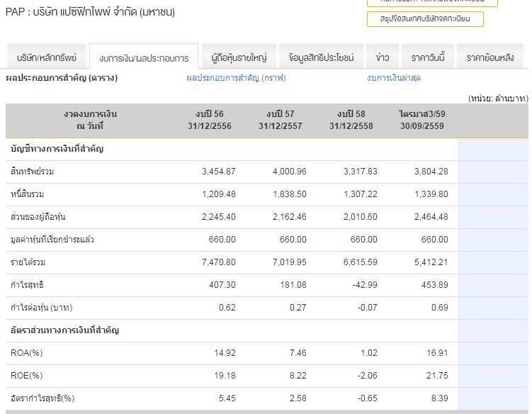Click net profit value 453.89
The image size is (532, 414).
click(x=435, y=285)
